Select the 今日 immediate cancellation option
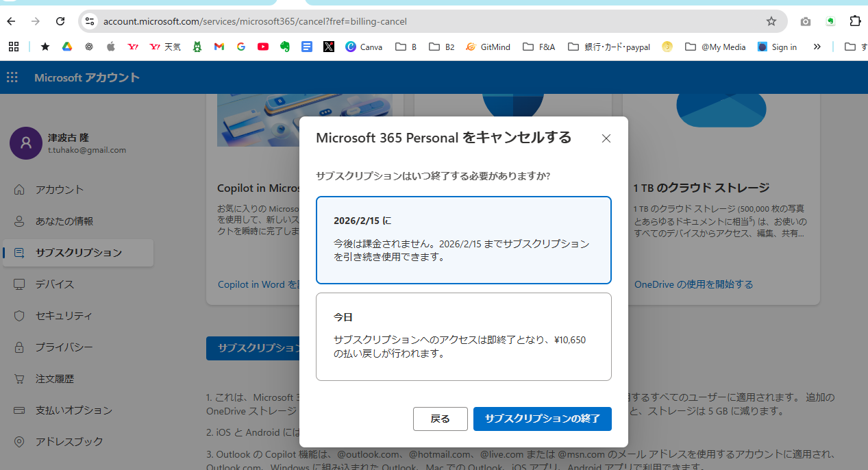868x470 pixels. point(463,336)
